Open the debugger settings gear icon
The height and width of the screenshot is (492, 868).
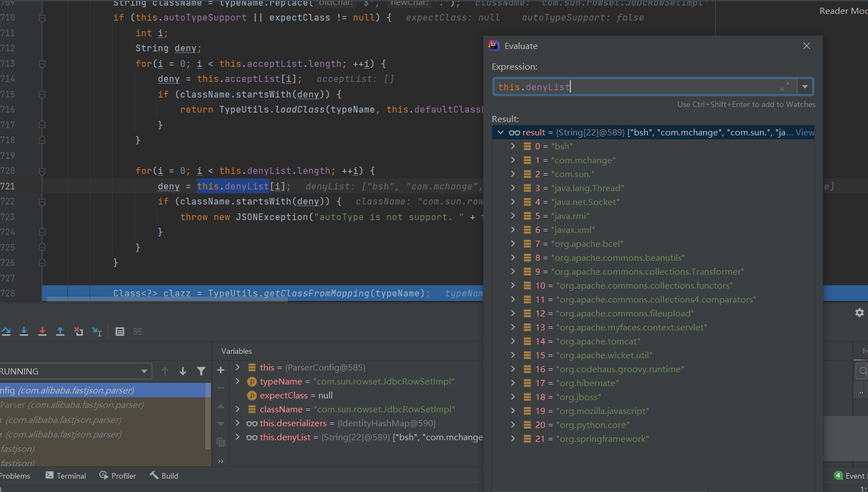click(860, 313)
